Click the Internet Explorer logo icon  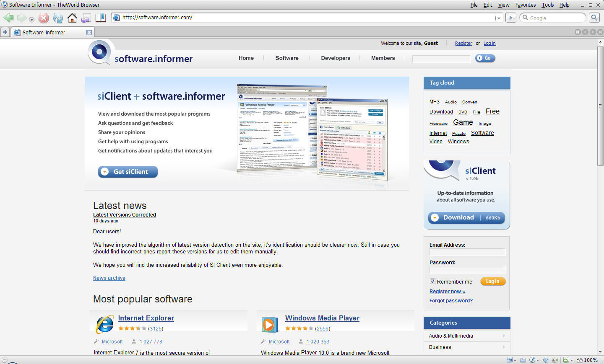[x=105, y=324]
